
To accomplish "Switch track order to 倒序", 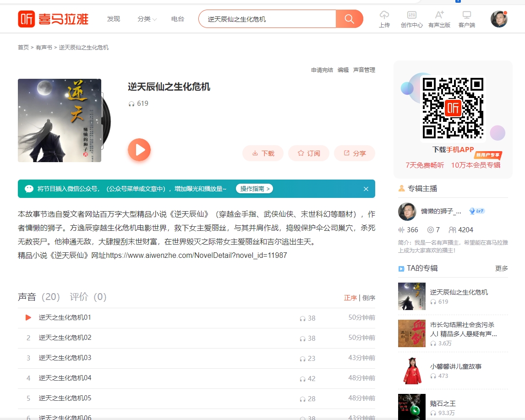I will [369, 298].
